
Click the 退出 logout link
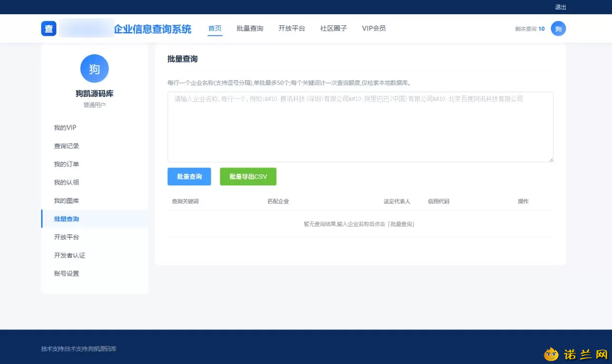point(560,7)
